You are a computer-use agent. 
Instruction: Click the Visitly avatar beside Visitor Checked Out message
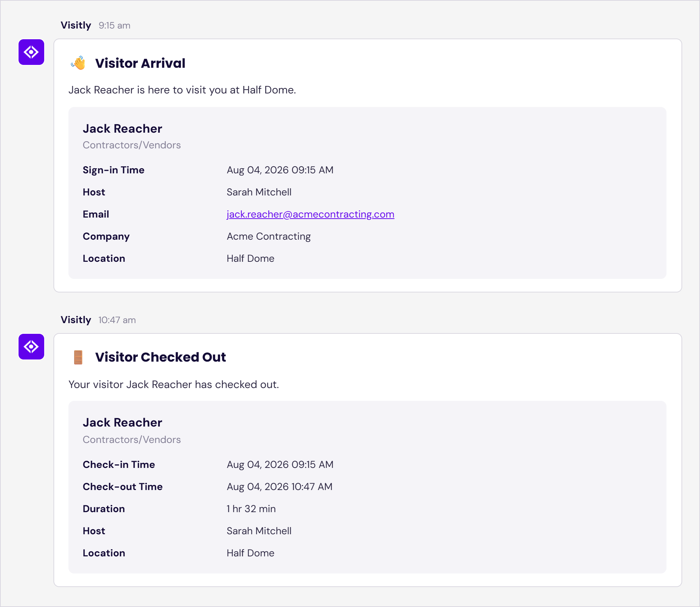[x=31, y=347]
